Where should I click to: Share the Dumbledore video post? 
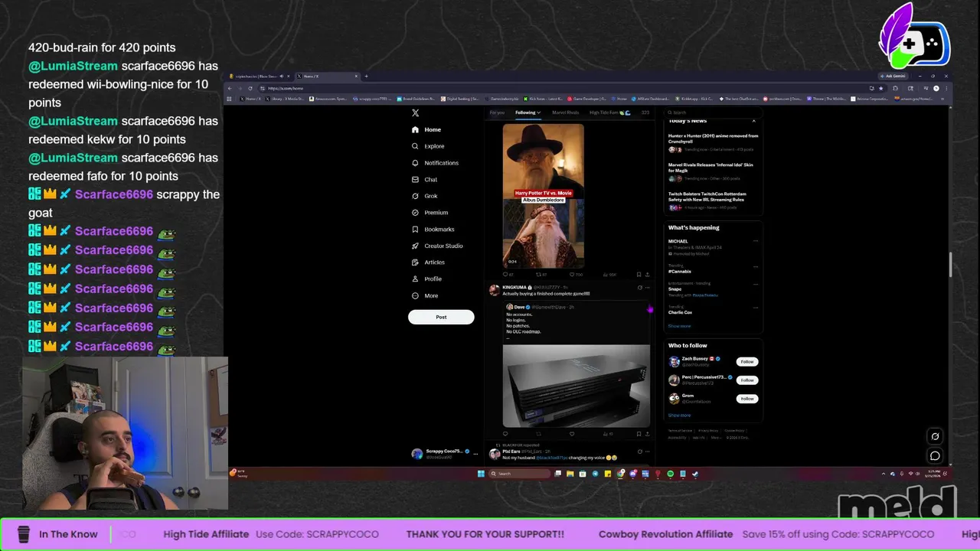pyautogui.click(x=647, y=274)
